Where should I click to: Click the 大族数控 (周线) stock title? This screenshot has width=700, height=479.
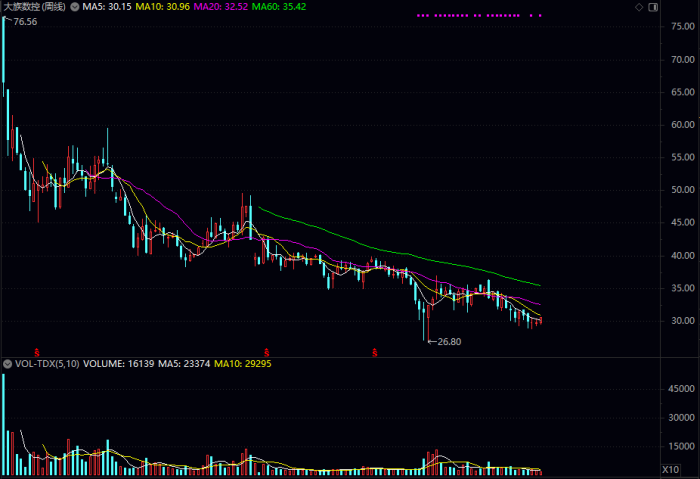click(34, 7)
